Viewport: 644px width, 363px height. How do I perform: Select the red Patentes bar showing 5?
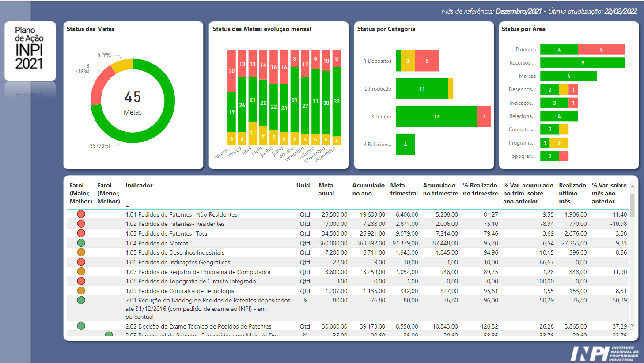601,50
